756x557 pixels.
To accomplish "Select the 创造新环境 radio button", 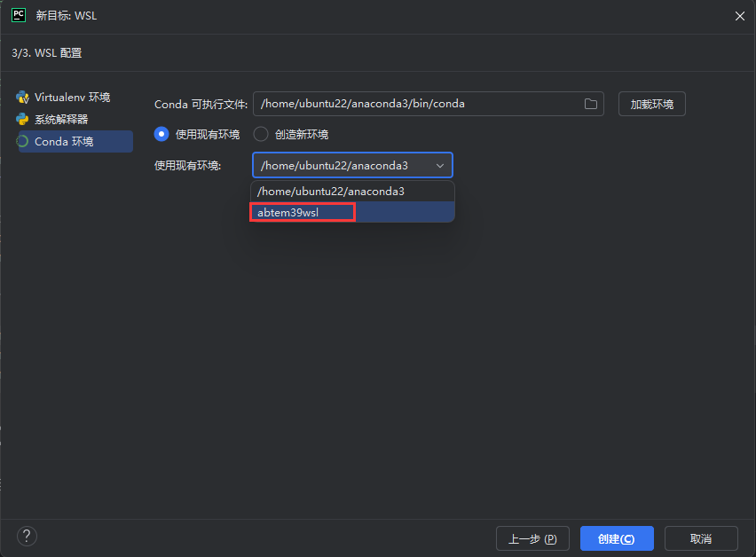I will click(x=261, y=134).
